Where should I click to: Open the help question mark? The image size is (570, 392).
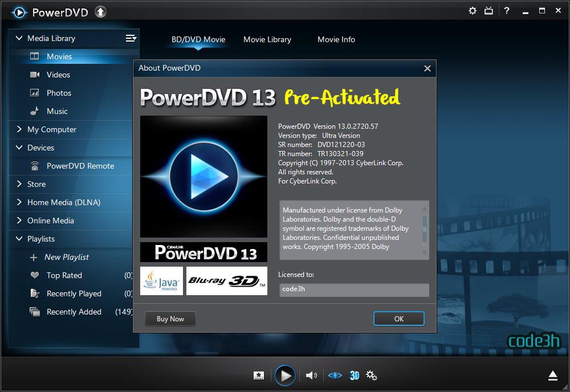[507, 11]
